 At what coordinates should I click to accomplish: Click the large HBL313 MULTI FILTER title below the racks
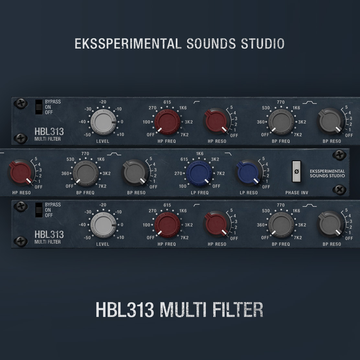179,310
